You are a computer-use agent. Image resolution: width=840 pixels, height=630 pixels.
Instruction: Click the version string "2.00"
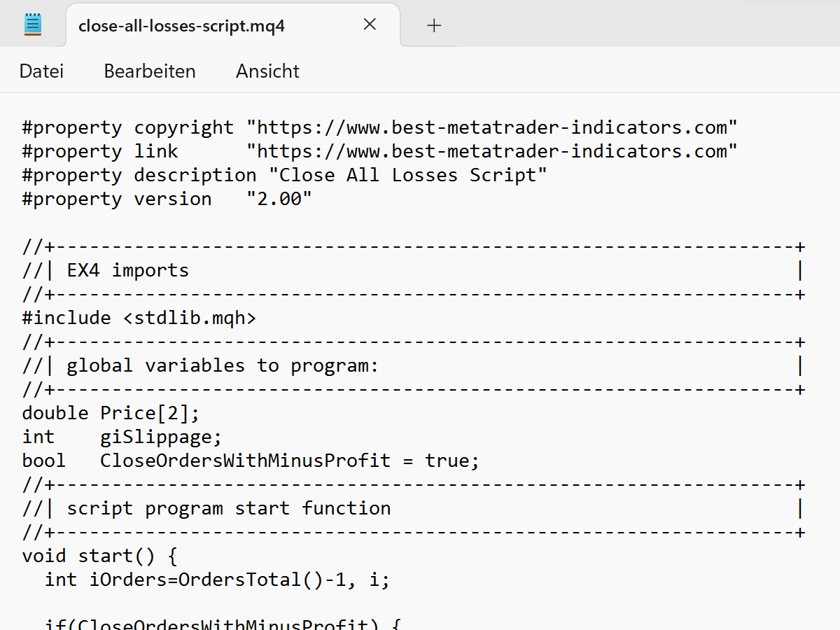[x=279, y=199]
